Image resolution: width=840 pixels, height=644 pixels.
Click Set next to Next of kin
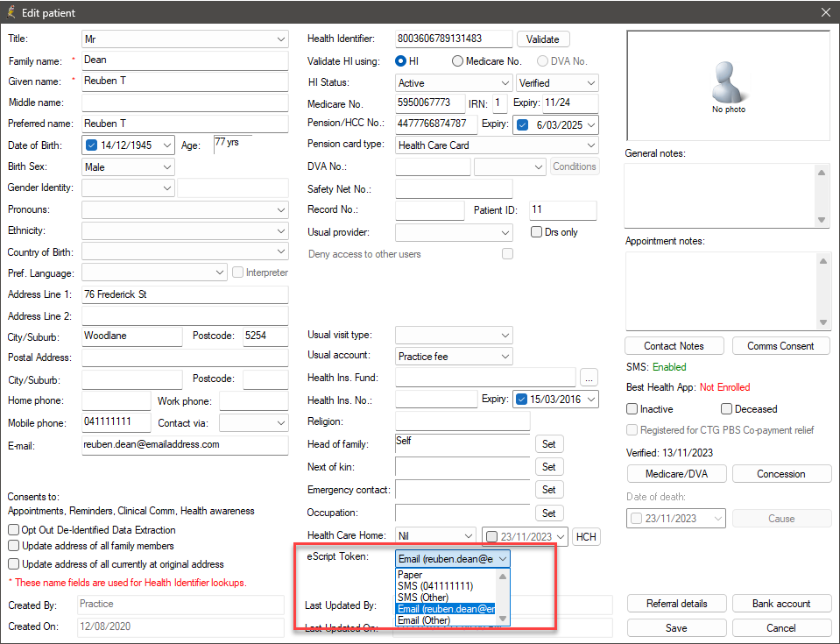(x=549, y=467)
